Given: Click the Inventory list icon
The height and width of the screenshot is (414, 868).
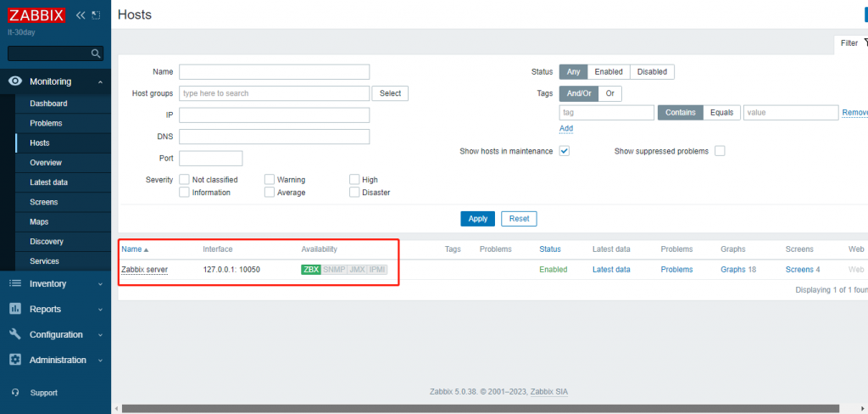Looking at the screenshot, I should click(15, 283).
